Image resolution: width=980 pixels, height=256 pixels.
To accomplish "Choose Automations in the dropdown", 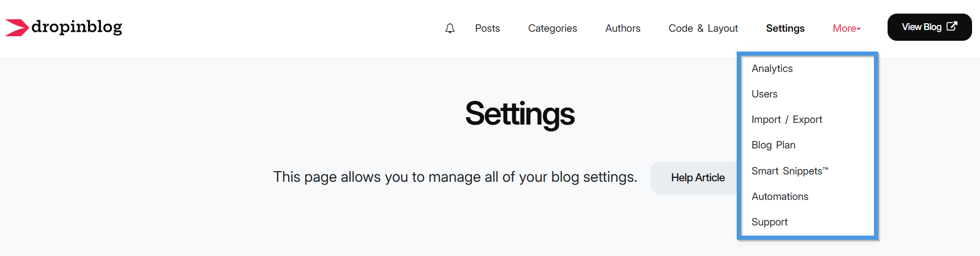I will click(x=780, y=197).
